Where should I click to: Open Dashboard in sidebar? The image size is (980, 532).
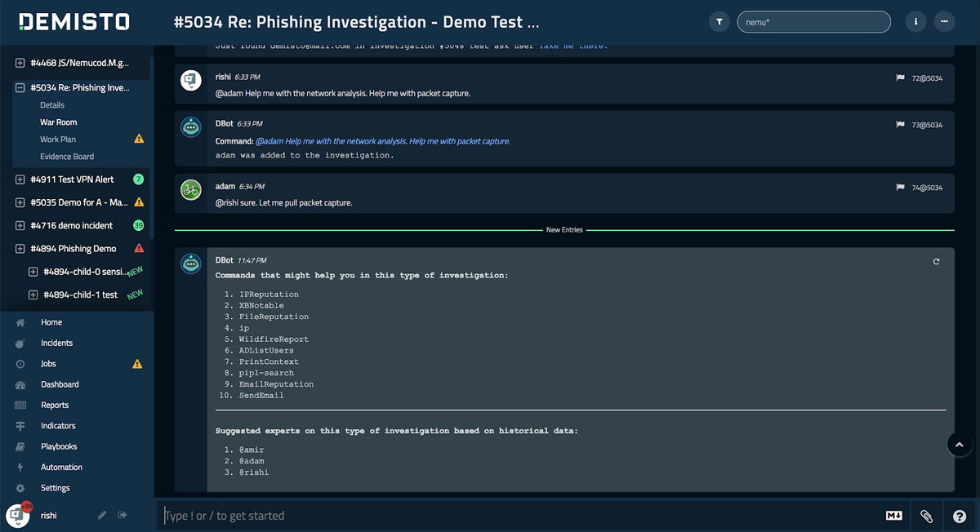[x=60, y=384]
